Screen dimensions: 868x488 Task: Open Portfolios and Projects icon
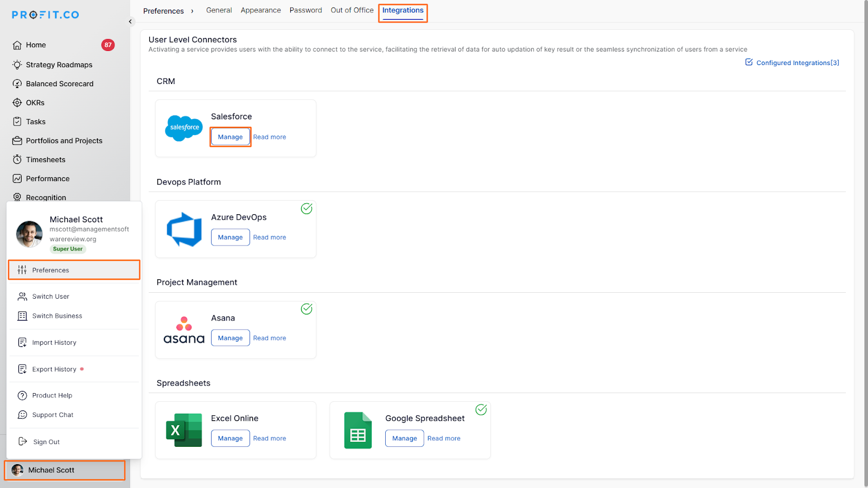coord(17,140)
